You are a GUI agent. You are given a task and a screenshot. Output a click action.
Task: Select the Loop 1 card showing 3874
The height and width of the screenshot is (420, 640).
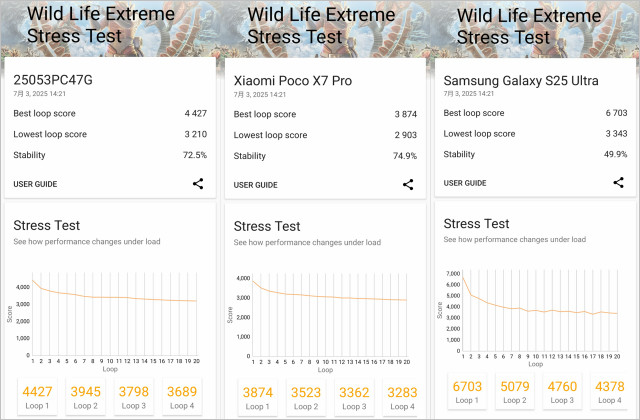tap(258, 397)
